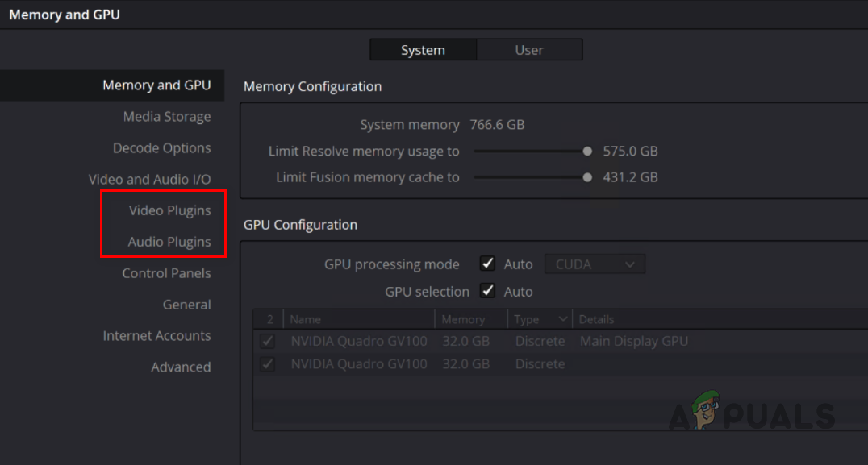Select the System preferences tab
The height and width of the screenshot is (465, 868).
click(x=423, y=49)
